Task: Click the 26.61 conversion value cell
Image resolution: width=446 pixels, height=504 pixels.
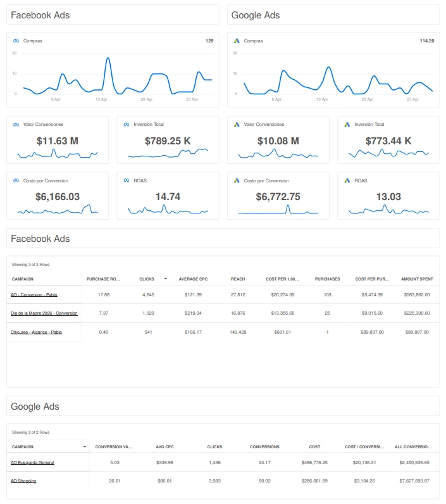Action: click(x=115, y=481)
